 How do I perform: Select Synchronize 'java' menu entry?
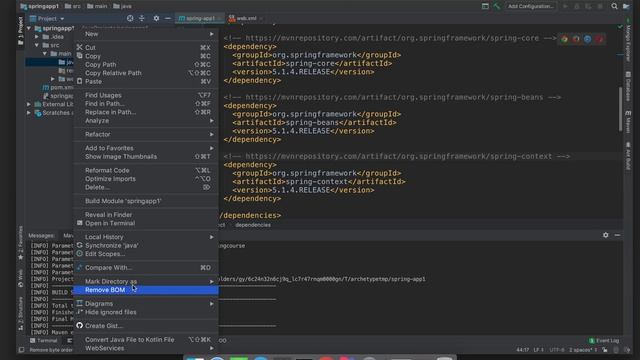point(146,246)
